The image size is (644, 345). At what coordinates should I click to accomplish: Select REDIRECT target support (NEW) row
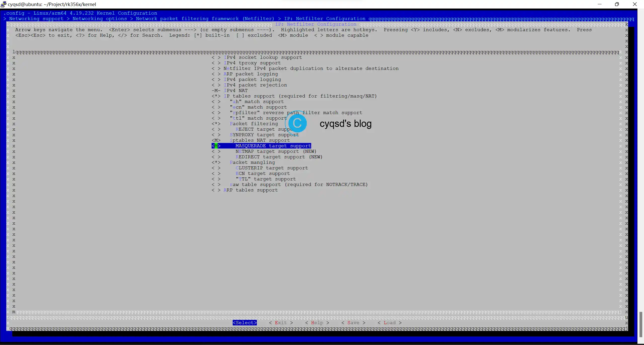[x=267, y=157]
